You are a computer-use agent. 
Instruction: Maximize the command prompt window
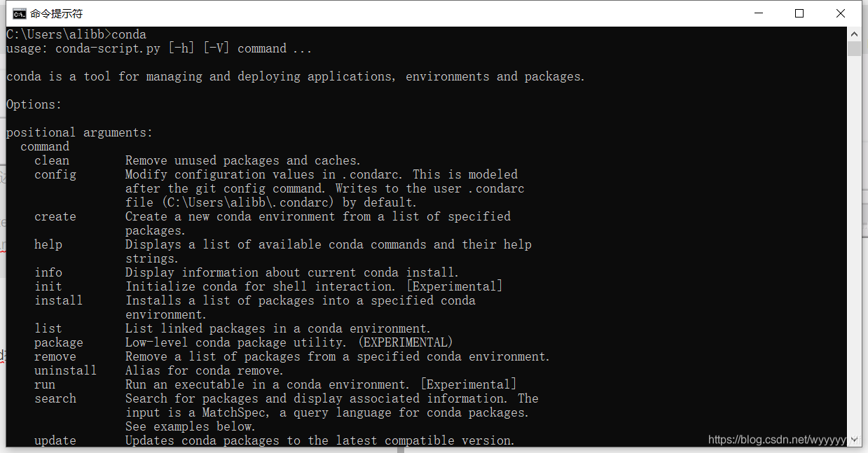coord(799,13)
